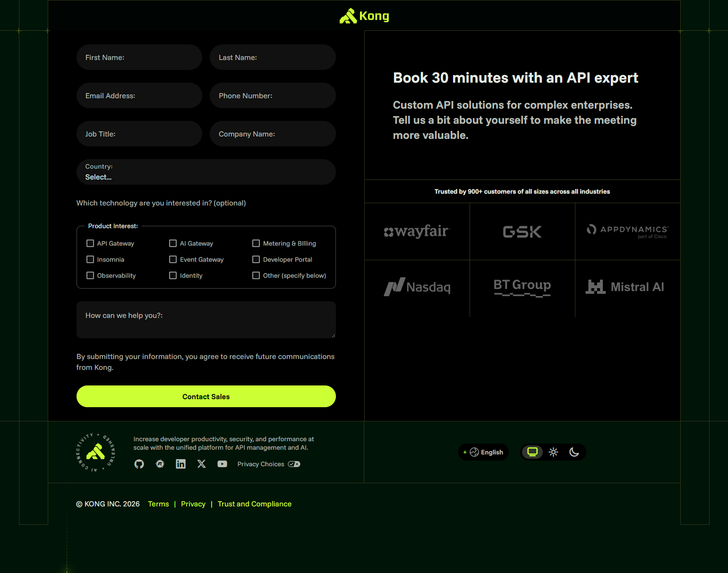Open the Country select dropdown
Image resolution: width=728 pixels, height=573 pixels.
pos(206,172)
